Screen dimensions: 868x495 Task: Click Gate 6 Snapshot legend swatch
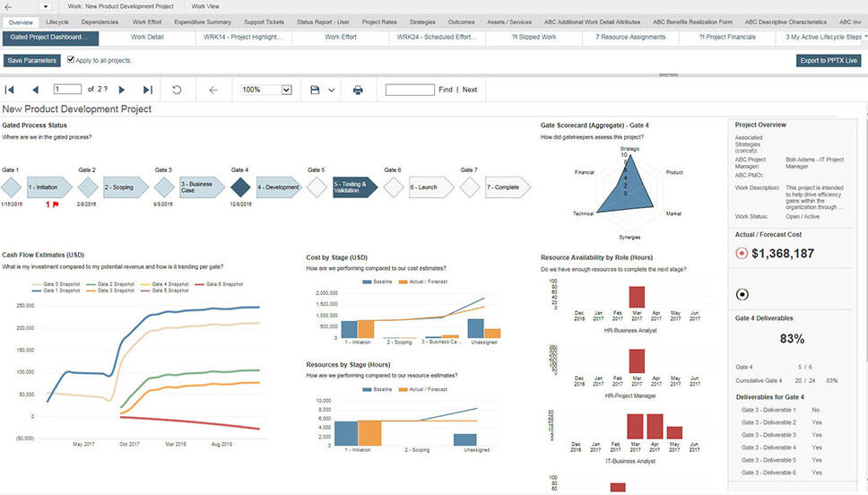[199, 284]
